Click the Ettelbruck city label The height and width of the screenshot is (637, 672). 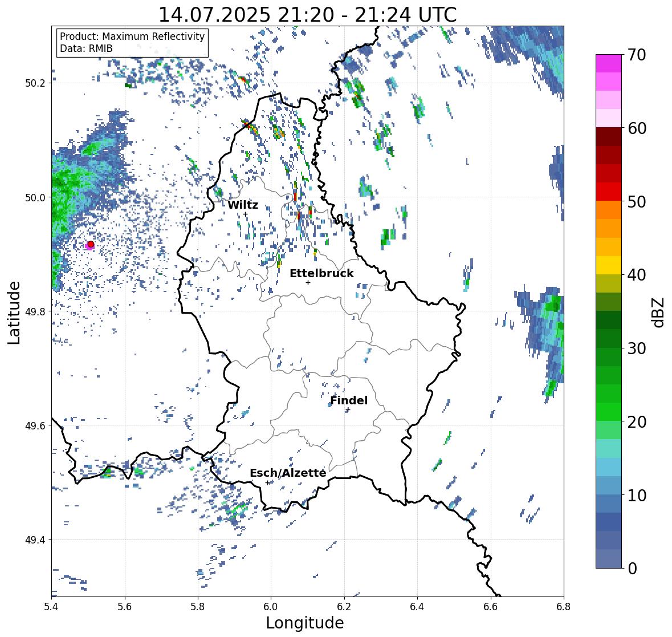click(321, 274)
